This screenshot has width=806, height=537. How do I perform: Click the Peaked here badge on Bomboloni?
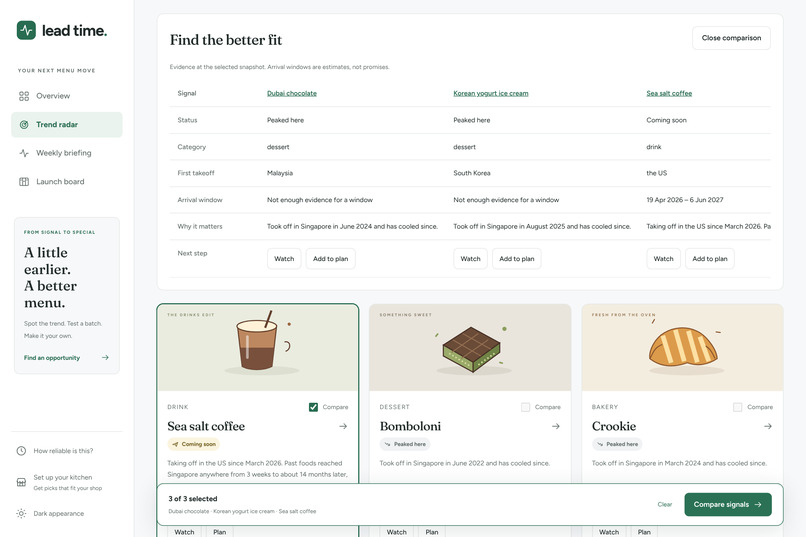pyautogui.click(x=405, y=444)
